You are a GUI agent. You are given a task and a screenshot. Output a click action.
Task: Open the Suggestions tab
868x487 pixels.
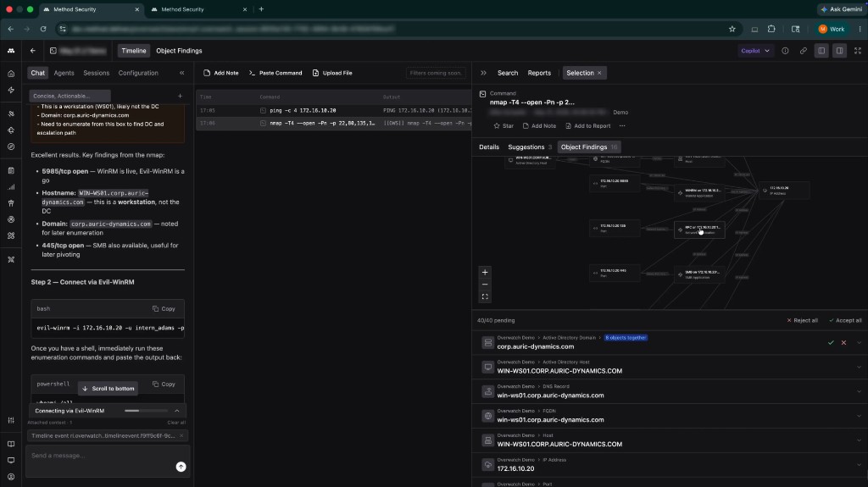click(530, 147)
